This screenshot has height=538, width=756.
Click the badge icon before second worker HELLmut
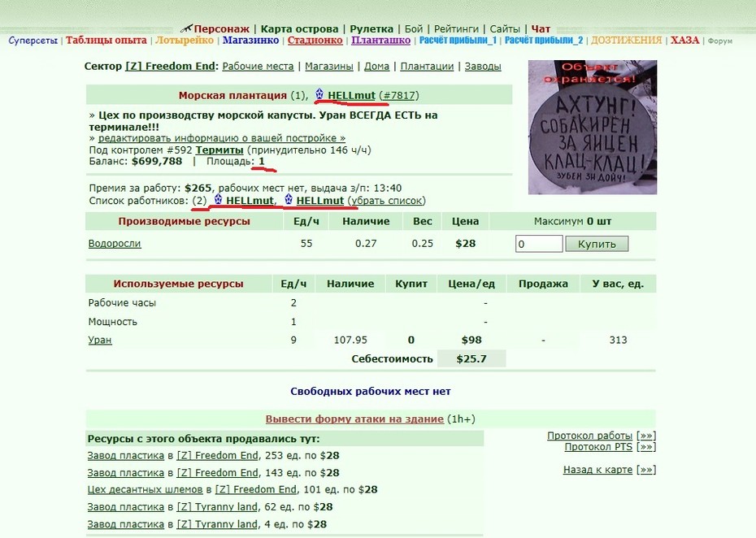point(289,199)
